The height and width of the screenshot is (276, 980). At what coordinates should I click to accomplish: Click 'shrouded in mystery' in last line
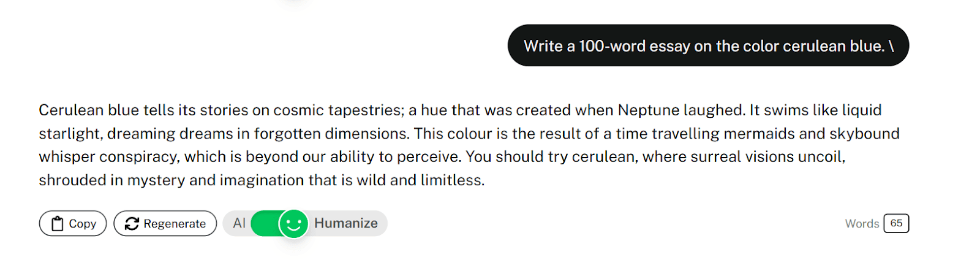(112, 180)
